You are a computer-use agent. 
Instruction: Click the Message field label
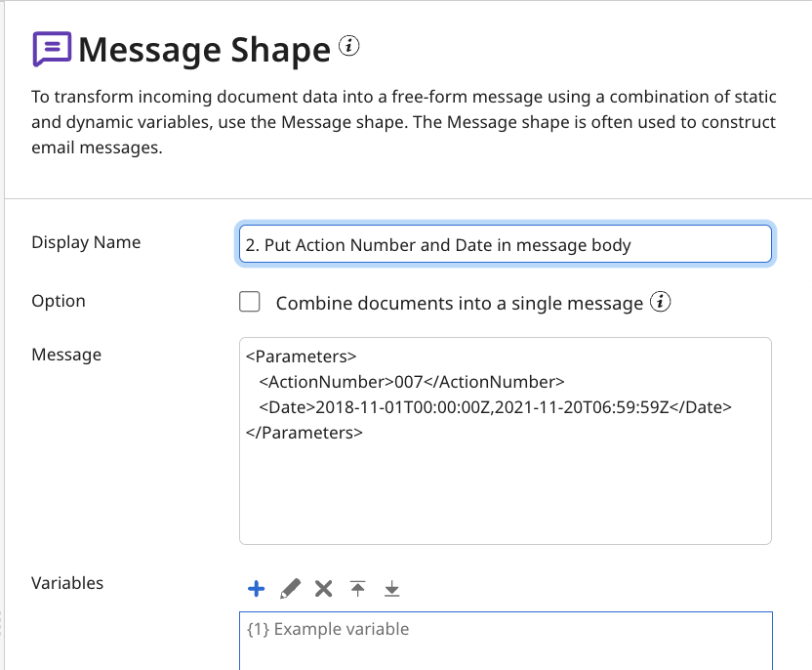pos(66,355)
